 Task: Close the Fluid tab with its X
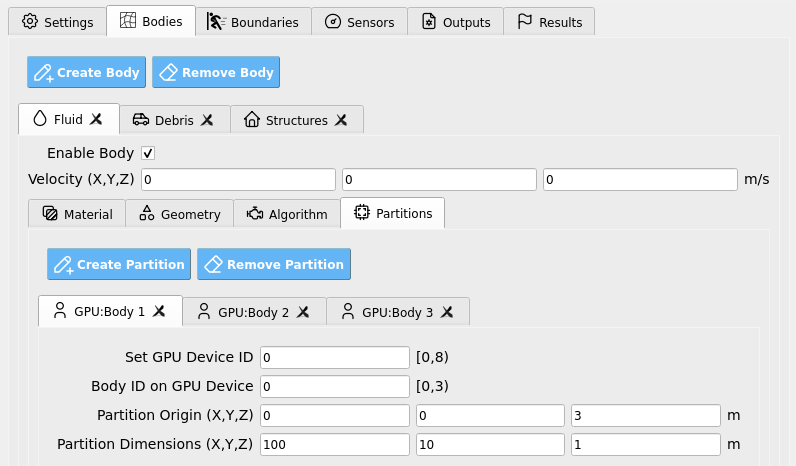pyautogui.click(x=96, y=119)
